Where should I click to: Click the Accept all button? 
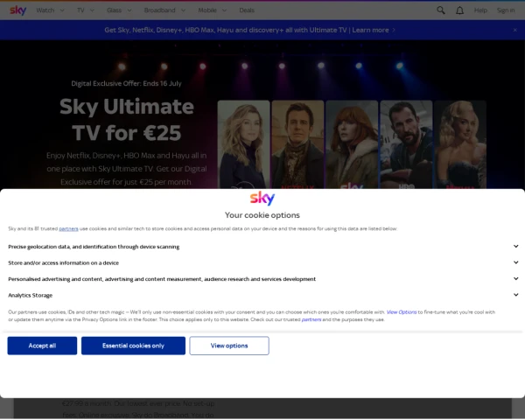click(42, 346)
